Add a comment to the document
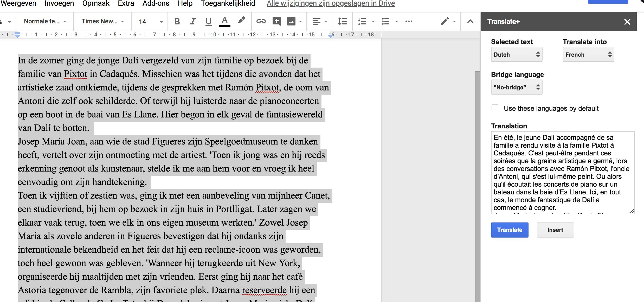Screen dimensions: 644x302 tap(276, 22)
